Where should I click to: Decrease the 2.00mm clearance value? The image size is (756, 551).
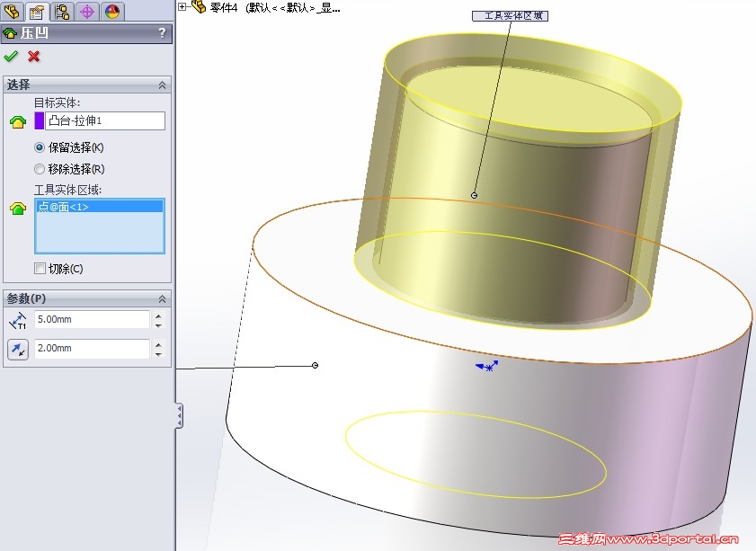[158, 354]
